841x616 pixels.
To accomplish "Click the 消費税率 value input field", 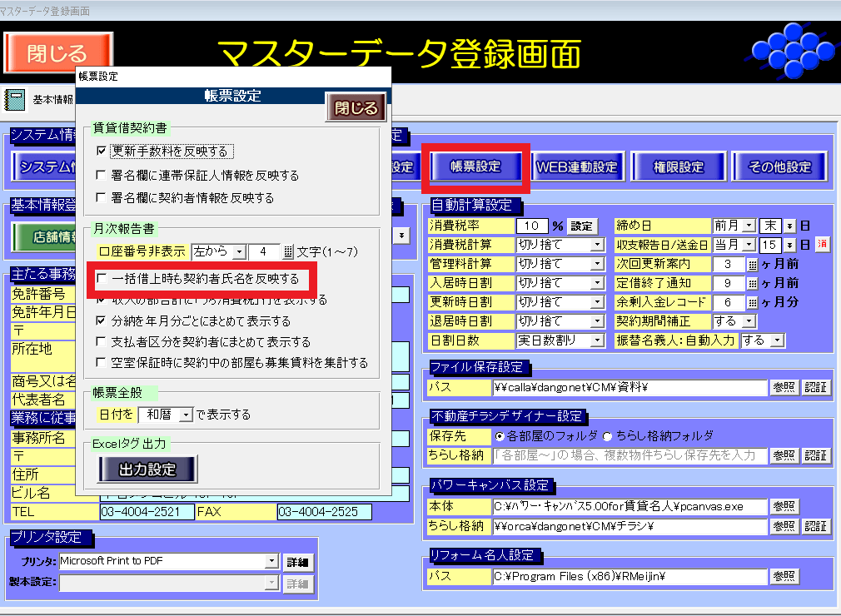I will [x=531, y=226].
